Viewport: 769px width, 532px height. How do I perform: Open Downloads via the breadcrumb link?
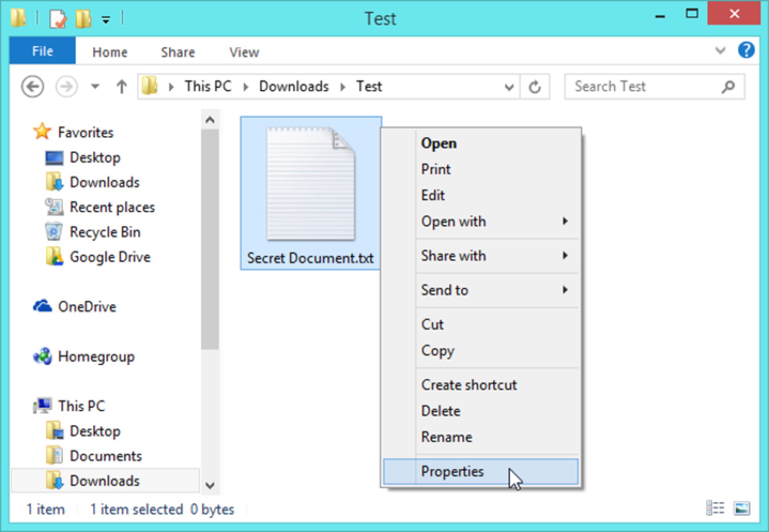click(294, 86)
